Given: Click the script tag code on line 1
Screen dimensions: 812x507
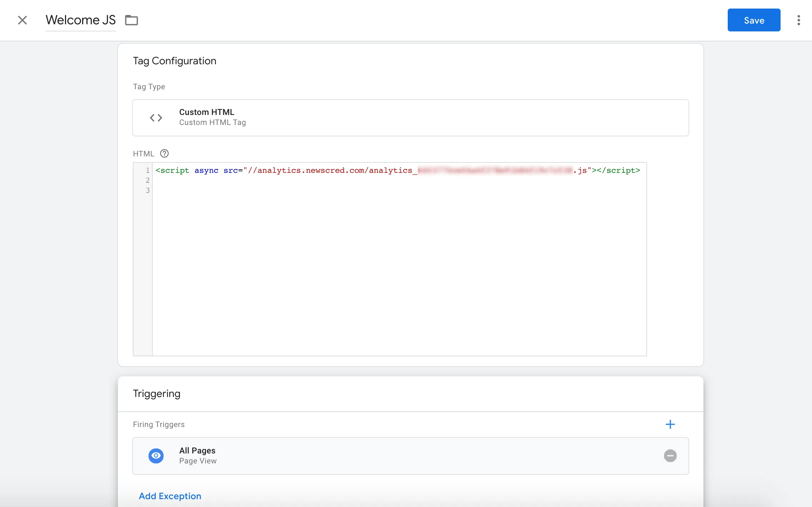Looking at the screenshot, I should click(398, 170).
